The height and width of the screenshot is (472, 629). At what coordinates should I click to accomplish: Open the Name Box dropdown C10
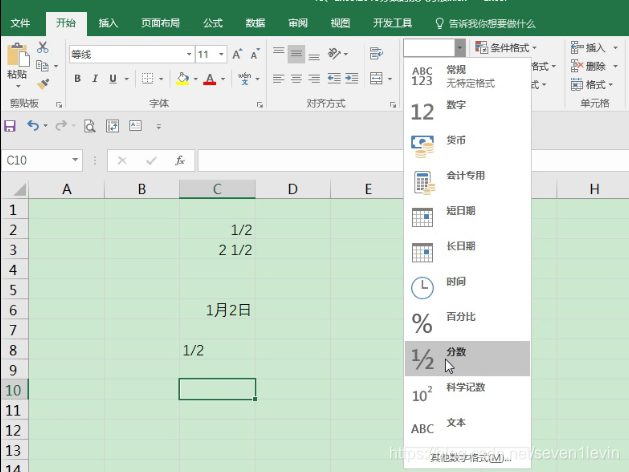(x=75, y=160)
